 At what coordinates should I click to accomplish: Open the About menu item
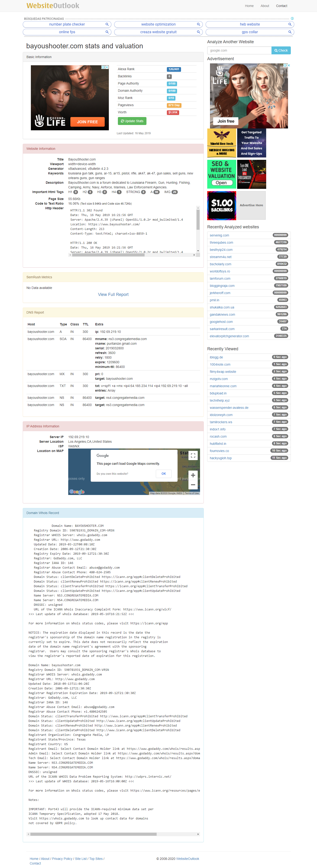point(265,6)
